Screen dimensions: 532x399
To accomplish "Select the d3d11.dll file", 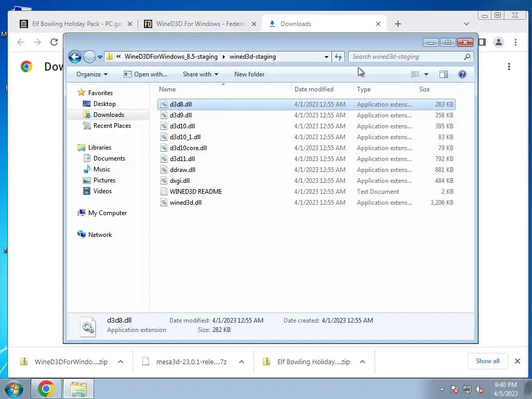I will [x=307, y=158].
